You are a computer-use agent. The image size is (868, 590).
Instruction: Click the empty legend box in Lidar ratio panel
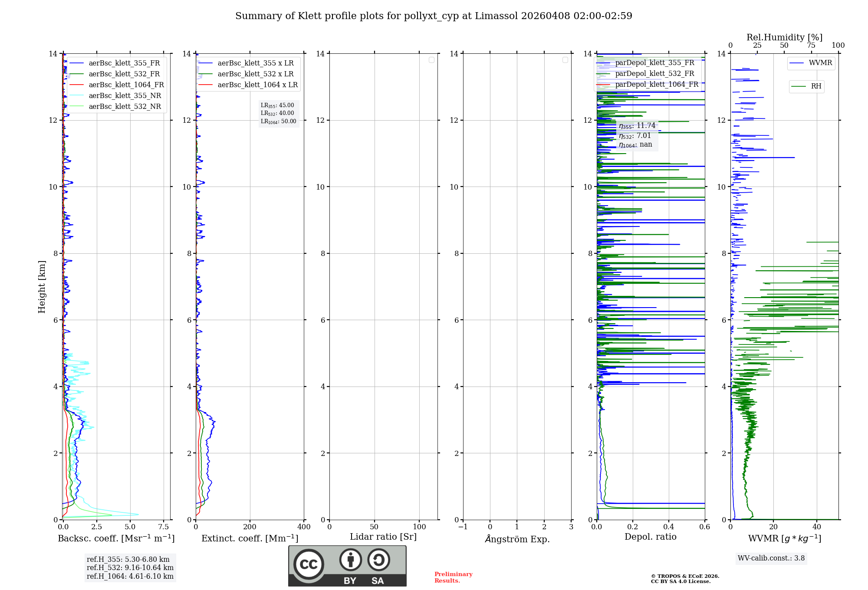[431, 60]
